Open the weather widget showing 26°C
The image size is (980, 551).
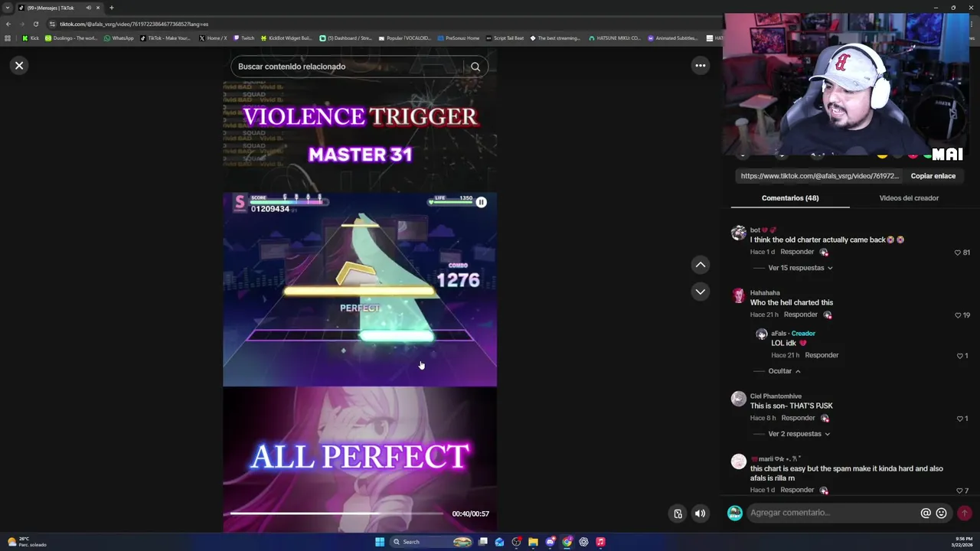pos(27,542)
